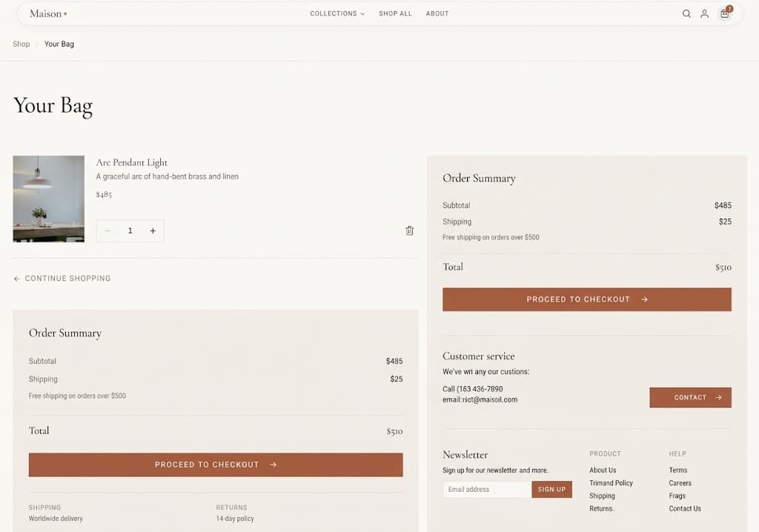Click the Sign Up newsletter button
The height and width of the screenshot is (532, 759).
pyautogui.click(x=551, y=490)
